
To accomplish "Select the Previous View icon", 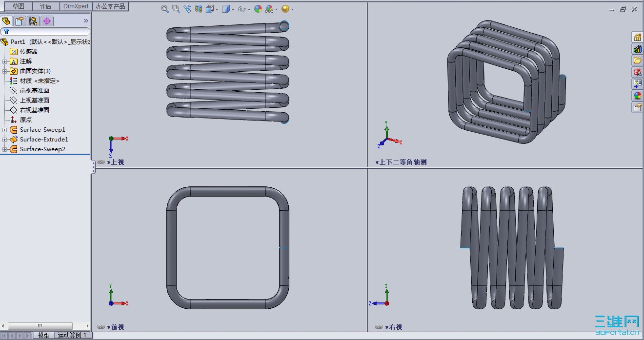I will 187,9.
